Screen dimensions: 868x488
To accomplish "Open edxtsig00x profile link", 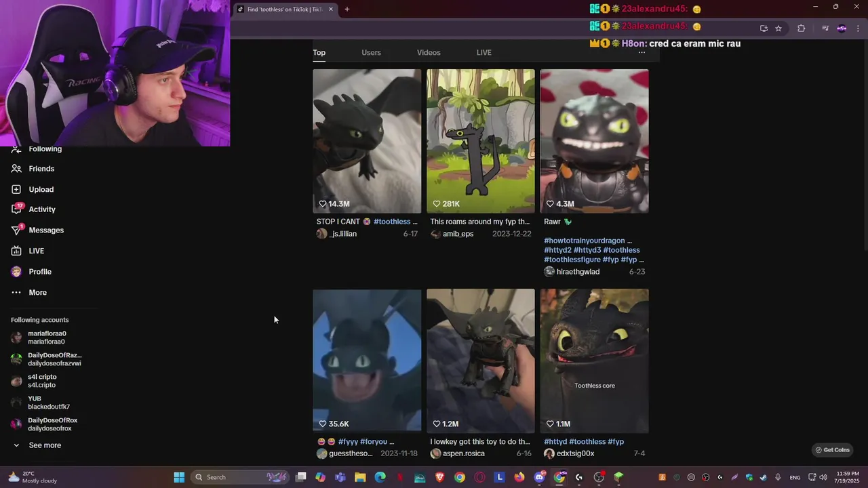I will point(575,453).
